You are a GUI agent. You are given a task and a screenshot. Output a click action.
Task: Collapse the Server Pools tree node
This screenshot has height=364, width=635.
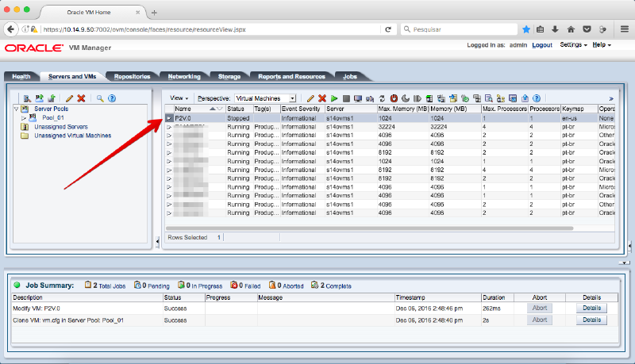[x=16, y=109]
